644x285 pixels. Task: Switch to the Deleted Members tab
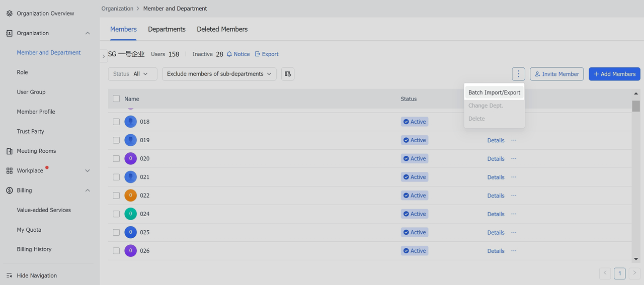pyautogui.click(x=222, y=29)
